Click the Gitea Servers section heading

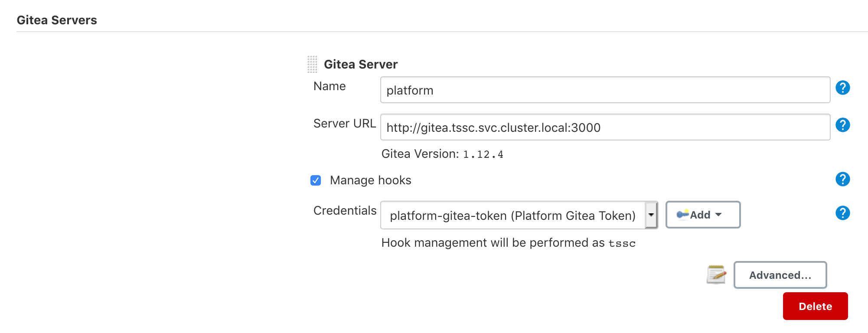pos(57,20)
